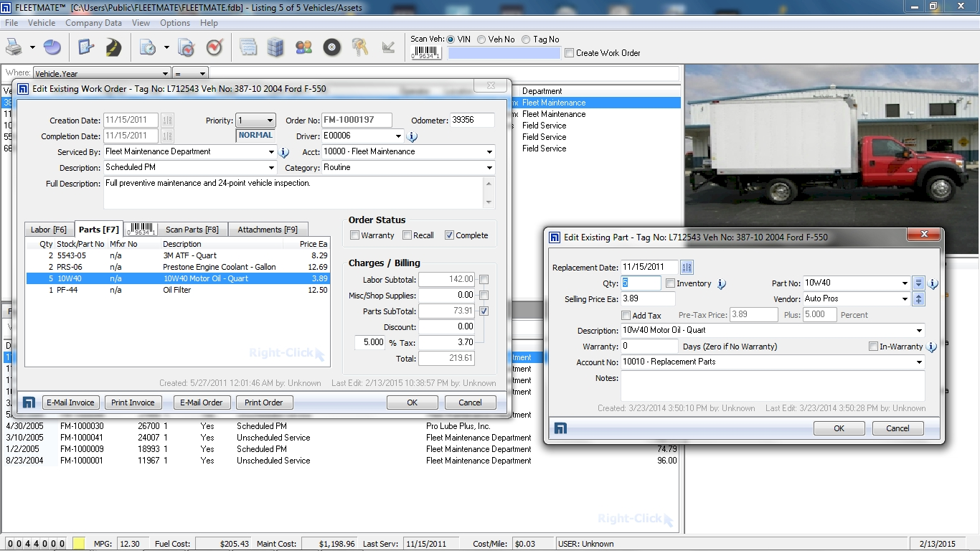Screen dimensions: 980x551
Task: Click the tire management icon
Action: [x=331, y=47]
